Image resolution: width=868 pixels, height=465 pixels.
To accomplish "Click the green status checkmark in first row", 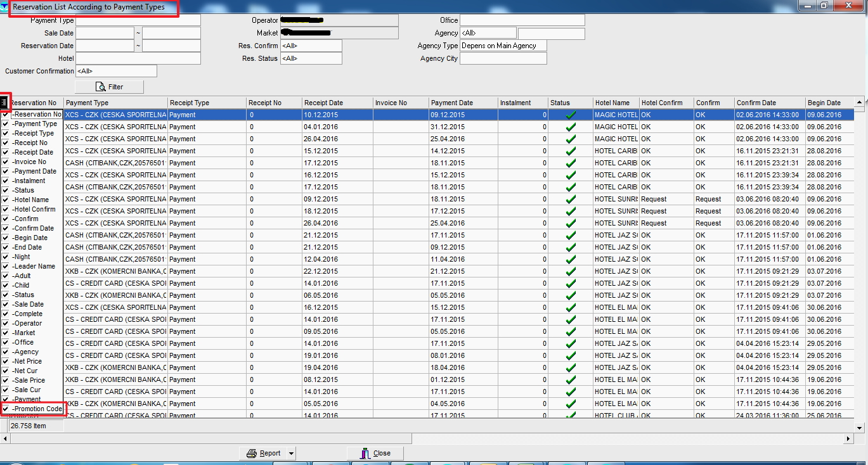I will [571, 115].
